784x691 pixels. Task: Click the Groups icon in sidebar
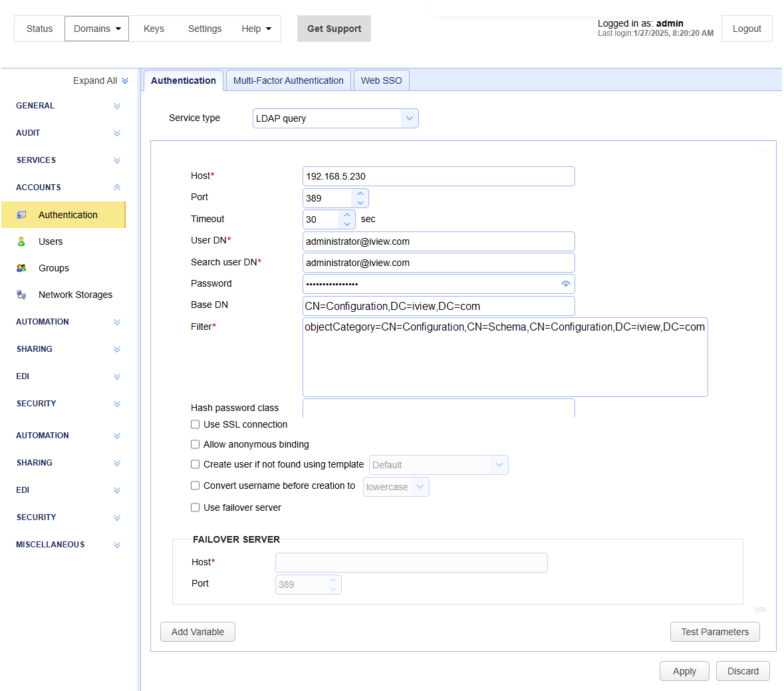(x=21, y=268)
